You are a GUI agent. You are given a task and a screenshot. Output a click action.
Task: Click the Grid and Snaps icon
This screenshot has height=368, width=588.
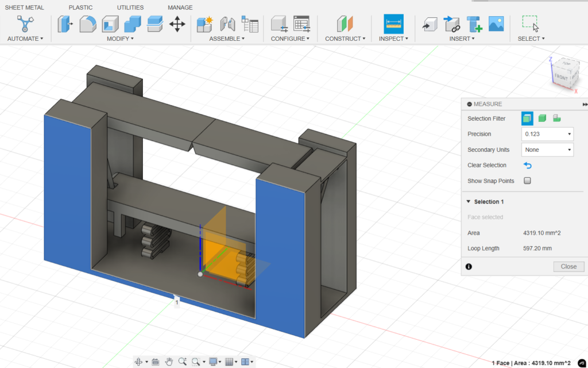tap(229, 362)
